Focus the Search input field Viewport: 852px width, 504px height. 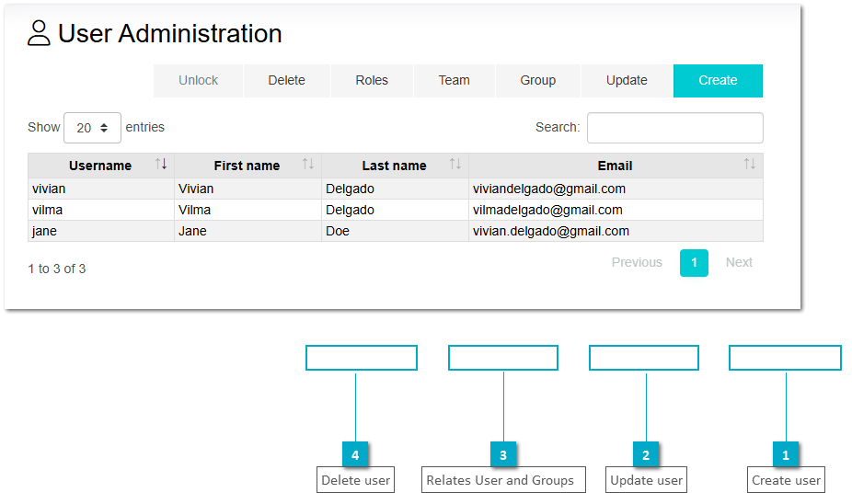tap(674, 128)
